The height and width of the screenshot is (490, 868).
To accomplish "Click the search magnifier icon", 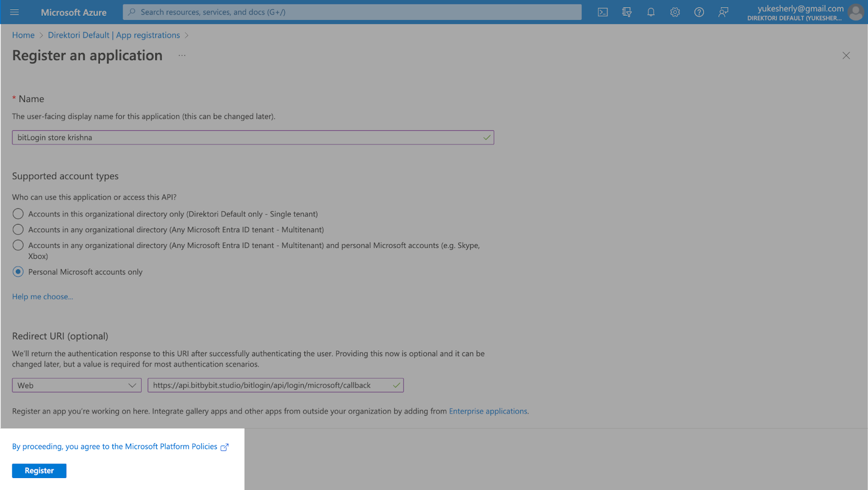I will pyautogui.click(x=132, y=12).
